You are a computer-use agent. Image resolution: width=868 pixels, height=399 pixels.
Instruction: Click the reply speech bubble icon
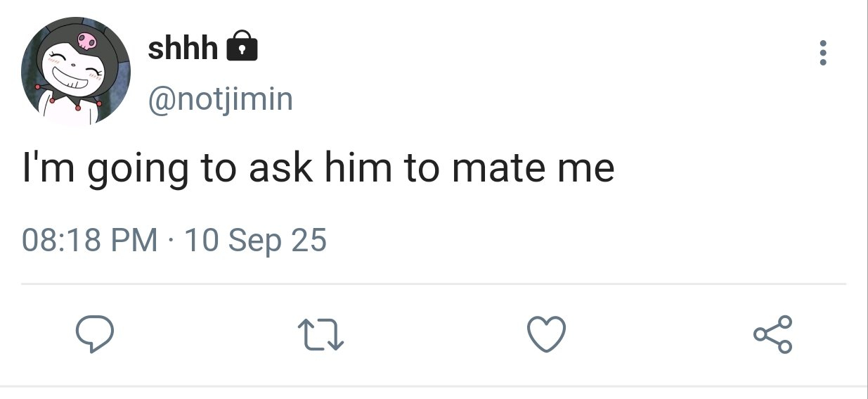pyautogui.click(x=93, y=334)
